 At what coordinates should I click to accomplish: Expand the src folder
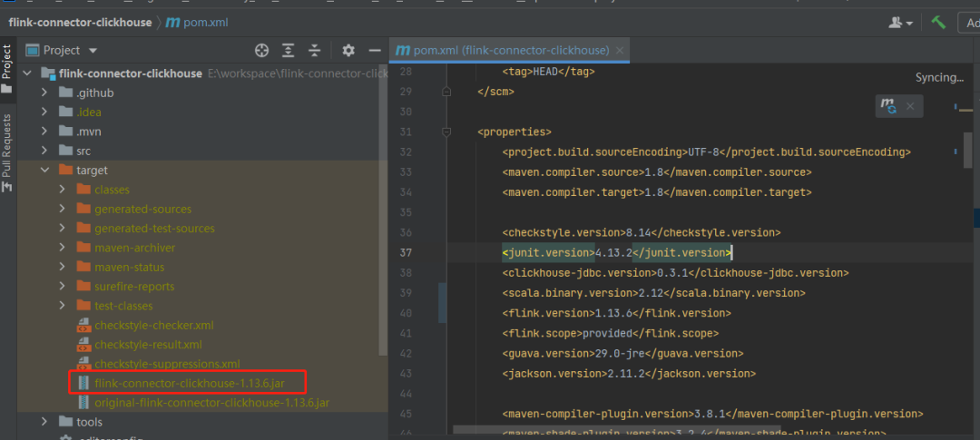(44, 151)
